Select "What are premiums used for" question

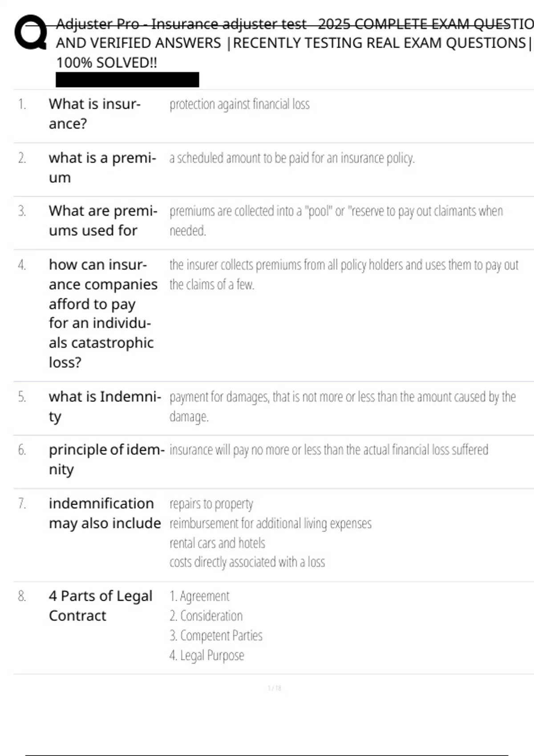[x=103, y=221]
